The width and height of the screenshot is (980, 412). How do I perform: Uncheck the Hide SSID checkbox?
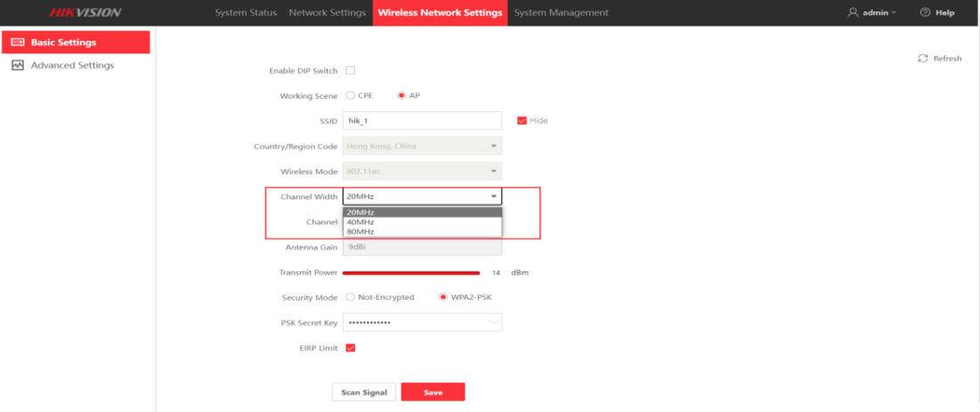click(522, 120)
